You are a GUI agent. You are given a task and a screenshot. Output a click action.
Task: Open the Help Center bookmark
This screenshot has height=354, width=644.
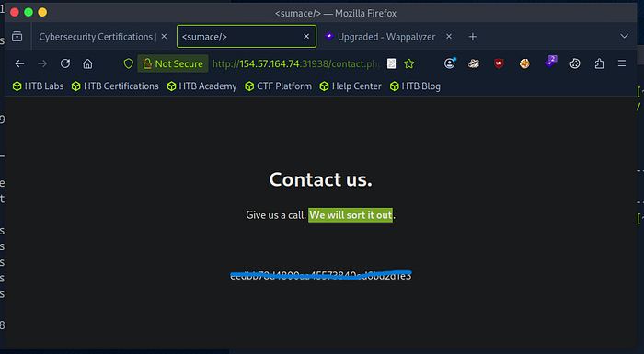(x=351, y=86)
